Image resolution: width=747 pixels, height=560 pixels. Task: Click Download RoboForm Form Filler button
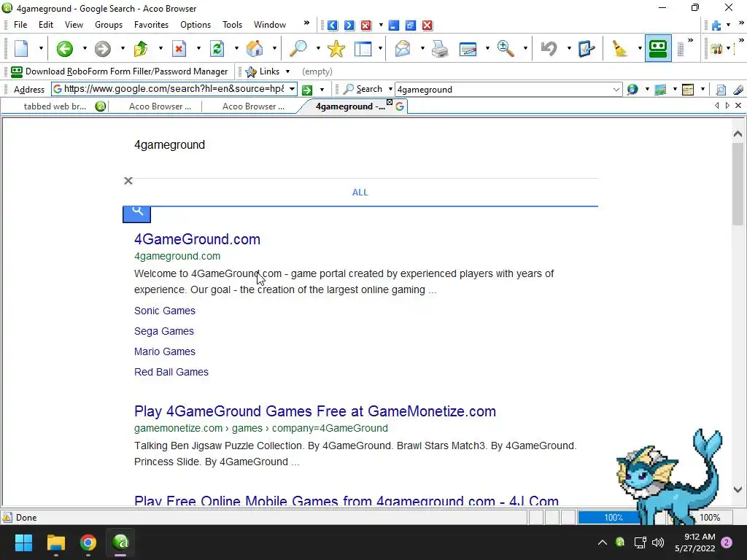(x=120, y=71)
